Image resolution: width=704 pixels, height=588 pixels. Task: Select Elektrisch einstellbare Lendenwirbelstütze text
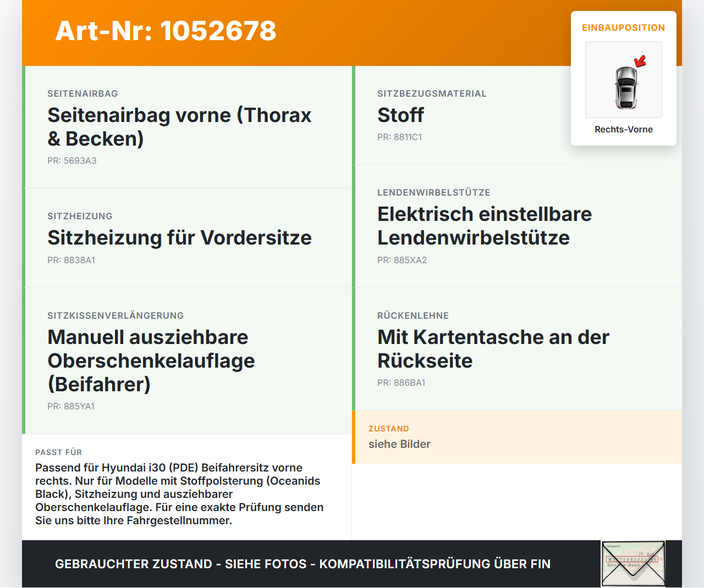(485, 226)
